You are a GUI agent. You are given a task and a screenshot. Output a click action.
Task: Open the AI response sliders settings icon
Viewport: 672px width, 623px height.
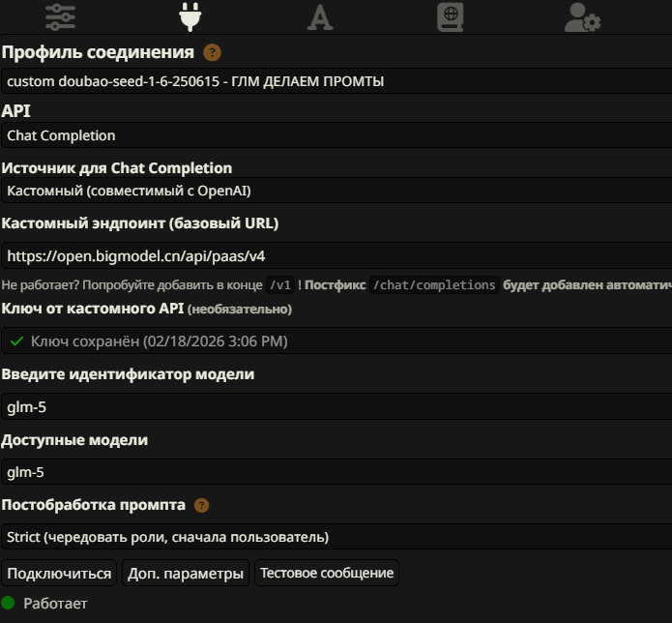60,17
